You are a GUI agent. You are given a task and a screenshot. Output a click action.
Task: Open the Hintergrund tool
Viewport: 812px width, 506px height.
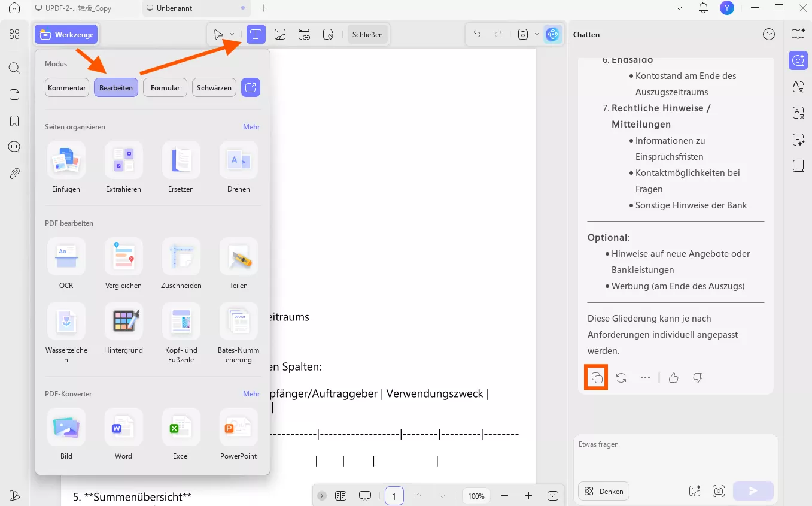coord(123,329)
